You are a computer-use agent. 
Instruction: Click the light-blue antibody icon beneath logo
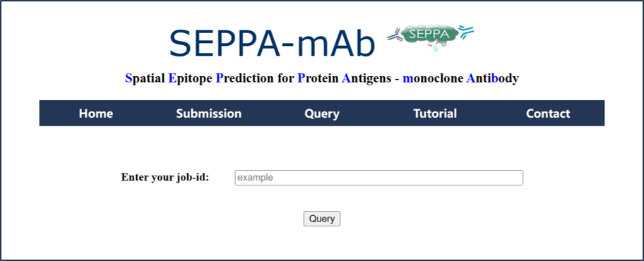click(434, 47)
